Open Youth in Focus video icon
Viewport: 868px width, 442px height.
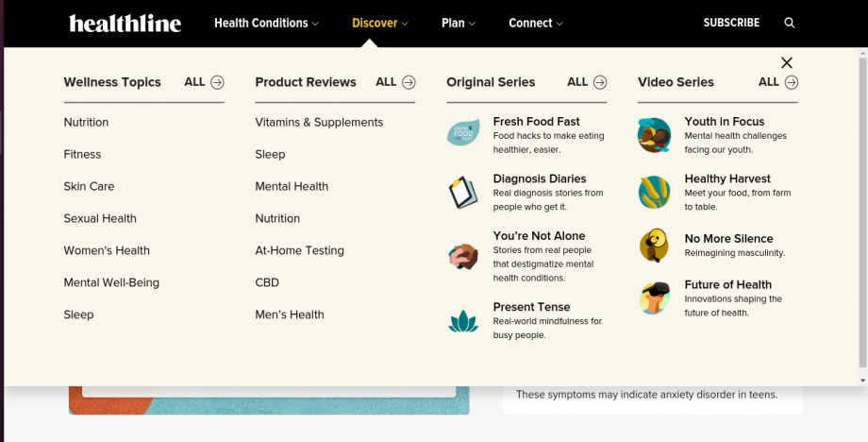pos(654,135)
